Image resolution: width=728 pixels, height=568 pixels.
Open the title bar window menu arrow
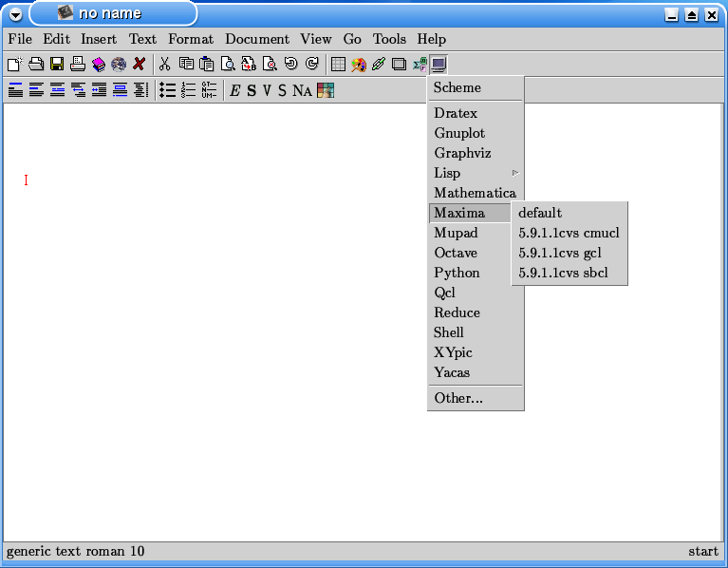[15, 15]
